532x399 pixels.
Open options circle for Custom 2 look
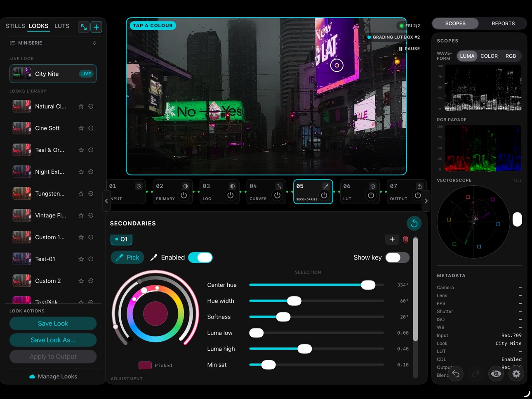coord(91,281)
